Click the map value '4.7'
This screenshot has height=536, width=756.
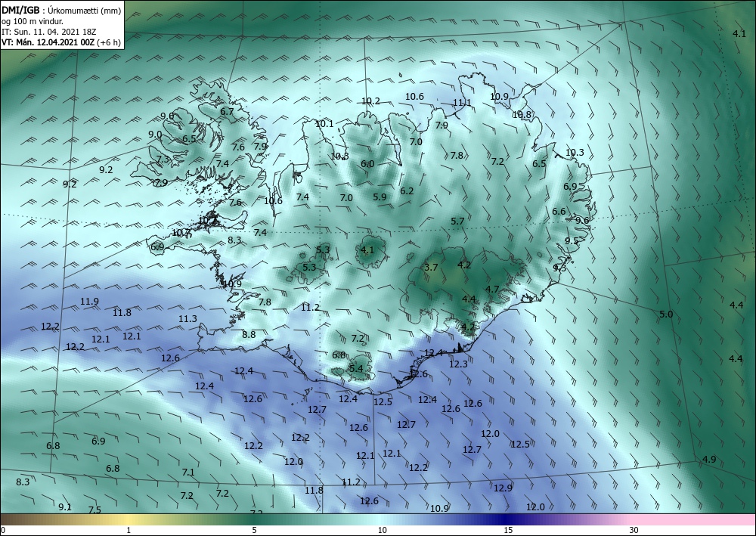[x=492, y=290]
